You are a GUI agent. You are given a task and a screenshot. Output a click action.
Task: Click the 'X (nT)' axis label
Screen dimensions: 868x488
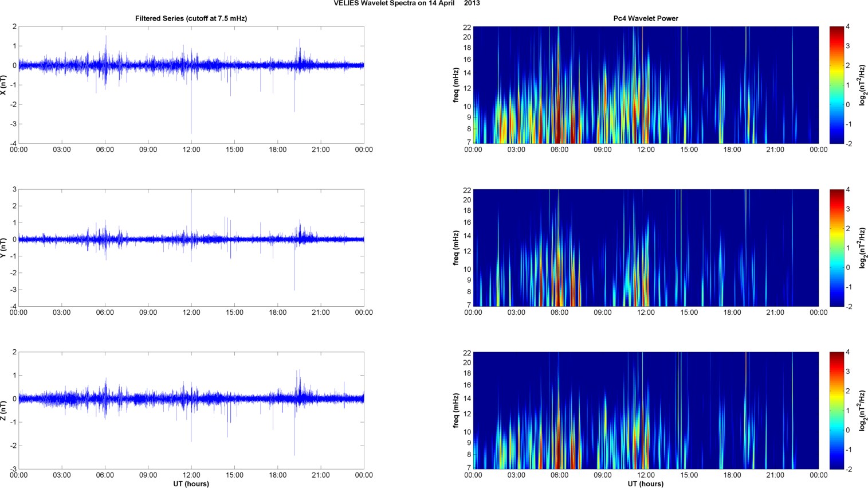[x=3, y=85]
